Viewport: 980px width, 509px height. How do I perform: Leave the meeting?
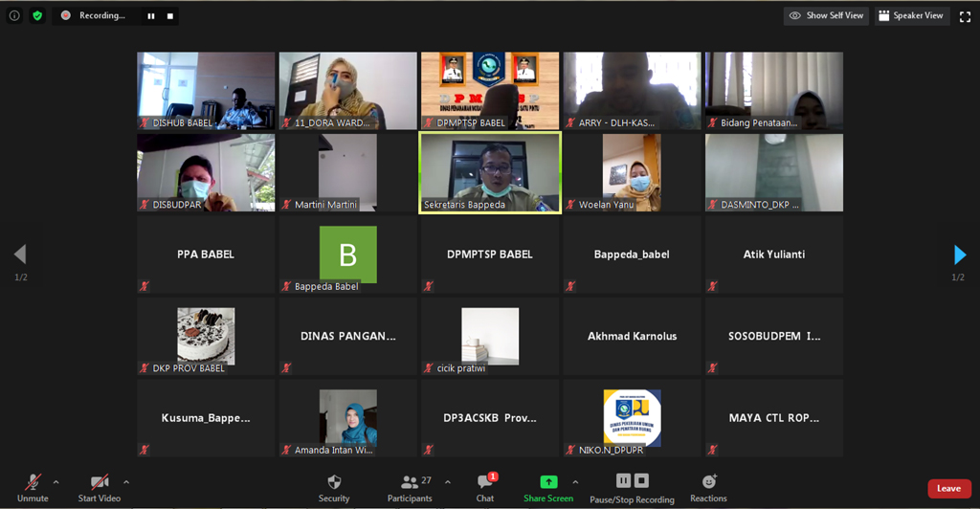[x=948, y=488]
